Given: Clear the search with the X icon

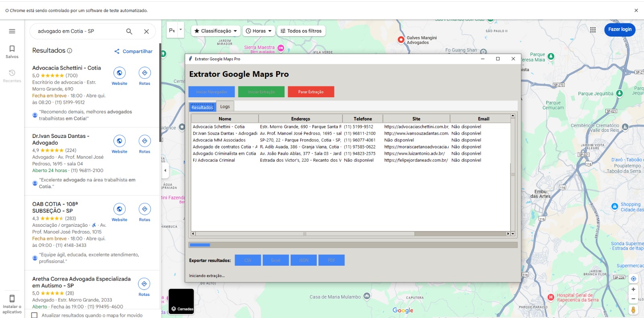Looking at the screenshot, I should coord(147,31).
